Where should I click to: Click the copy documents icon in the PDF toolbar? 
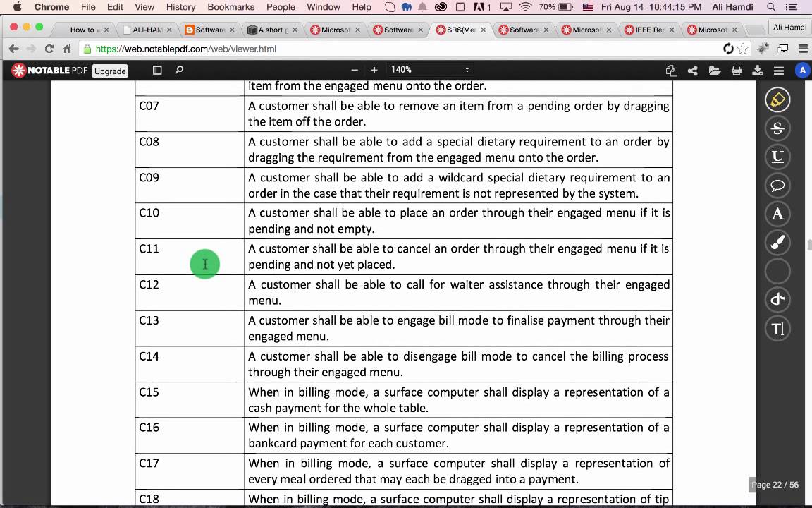pos(671,71)
